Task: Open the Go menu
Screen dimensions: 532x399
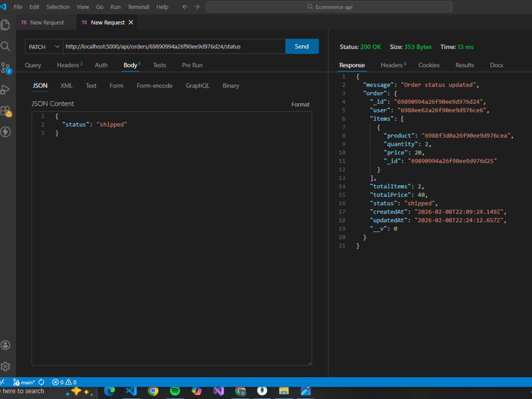Action: [x=100, y=7]
